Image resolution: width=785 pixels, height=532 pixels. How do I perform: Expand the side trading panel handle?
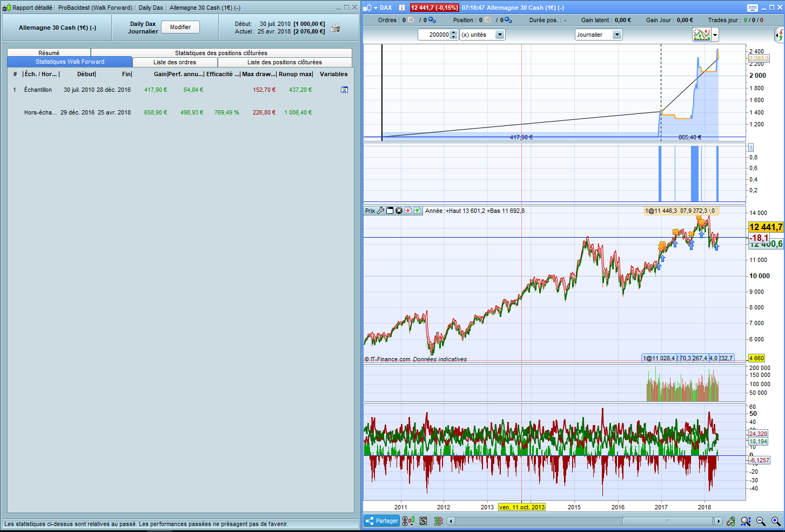tap(779, 35)
